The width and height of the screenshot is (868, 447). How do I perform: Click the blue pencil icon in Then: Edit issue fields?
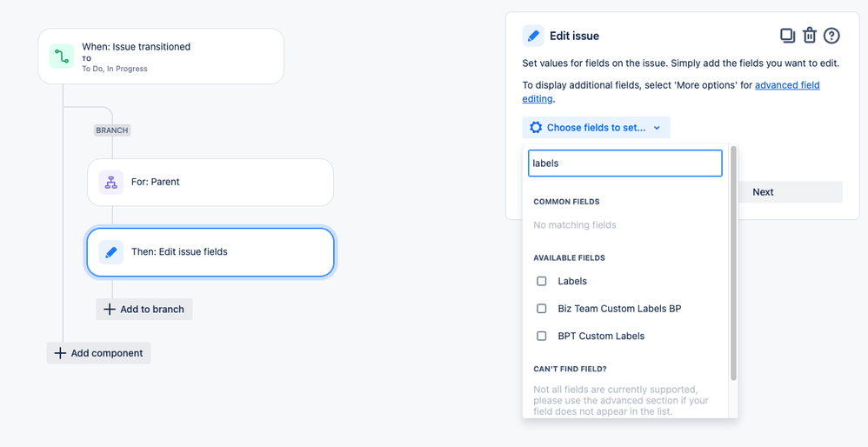point(110,252)
